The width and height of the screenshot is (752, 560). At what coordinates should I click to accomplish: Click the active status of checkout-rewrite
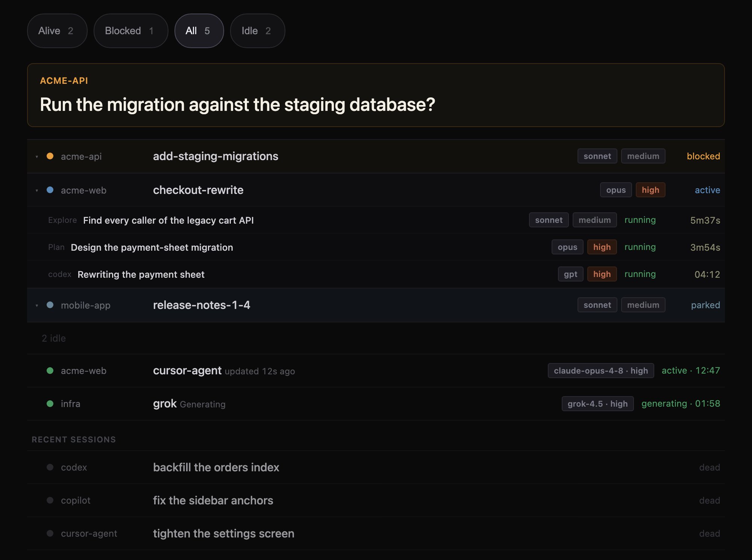click(707, 190)
